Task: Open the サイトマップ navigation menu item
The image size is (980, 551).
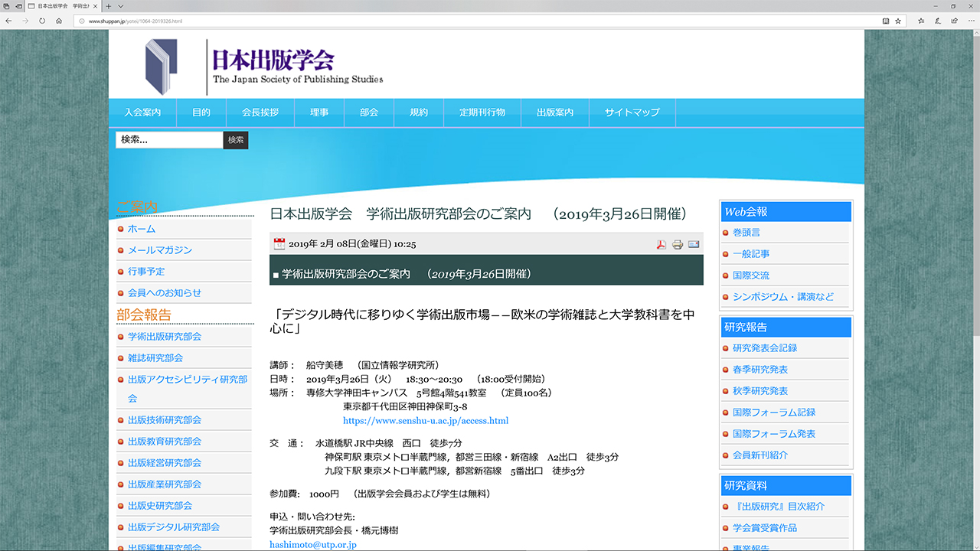Action: coord(632,112)
